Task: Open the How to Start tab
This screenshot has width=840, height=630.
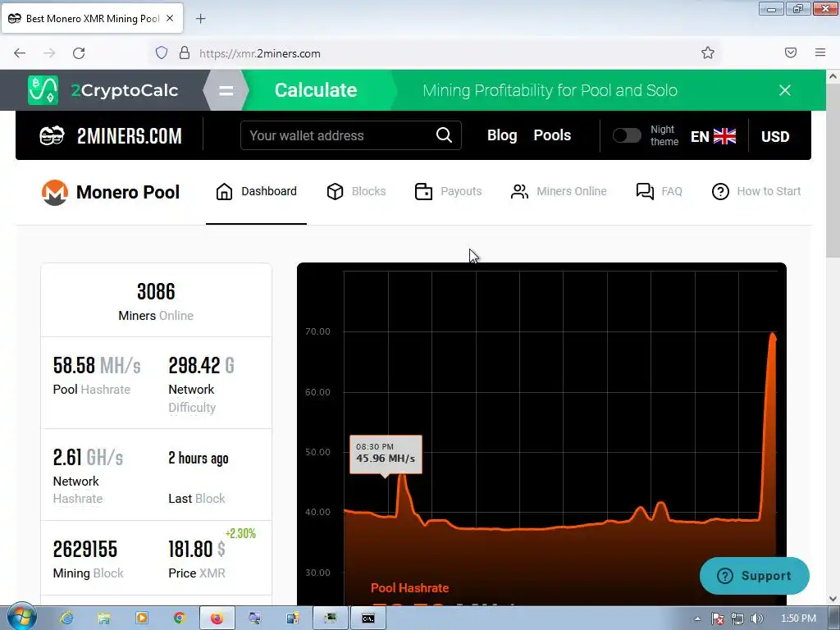Action: [x=756, y=191]
